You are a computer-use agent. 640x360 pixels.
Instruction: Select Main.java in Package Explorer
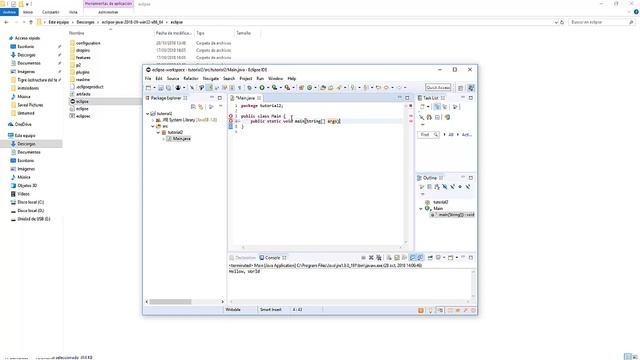pos(179,139)
